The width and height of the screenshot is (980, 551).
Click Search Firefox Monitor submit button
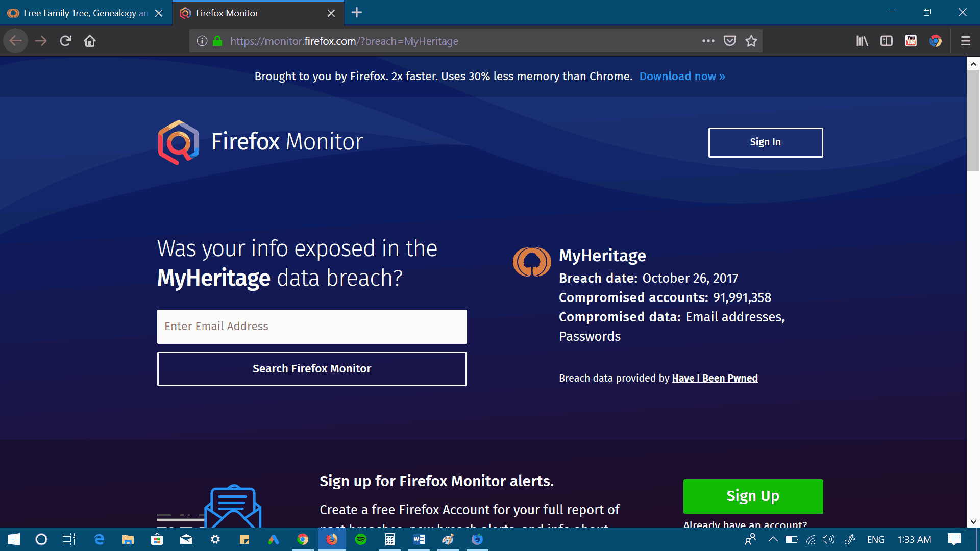pyautogui.click(x=312, y=368)
